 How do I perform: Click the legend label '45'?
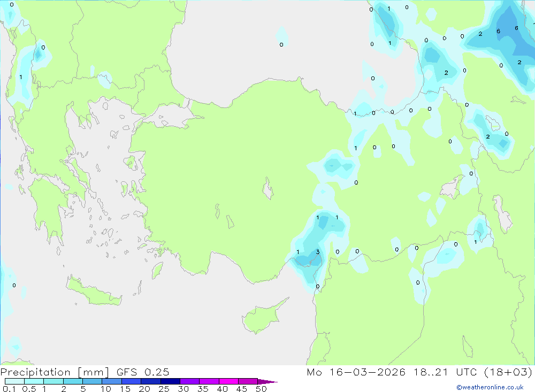242,389
